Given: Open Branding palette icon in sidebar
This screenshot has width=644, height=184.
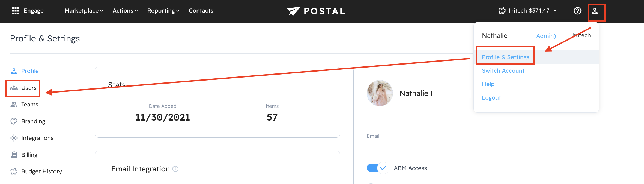Looking at the screenshot, I should pos(14,121).
